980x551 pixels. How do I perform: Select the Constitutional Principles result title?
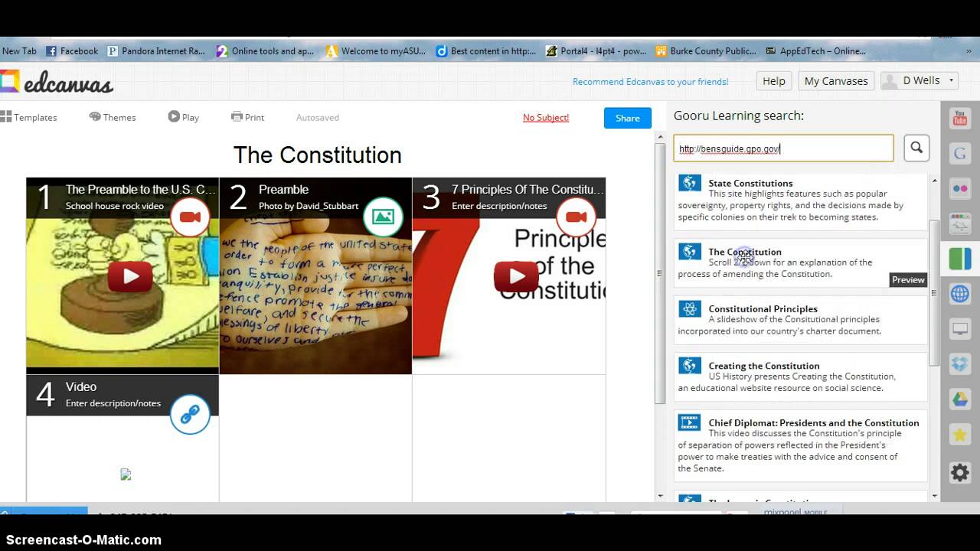point(763,309)
